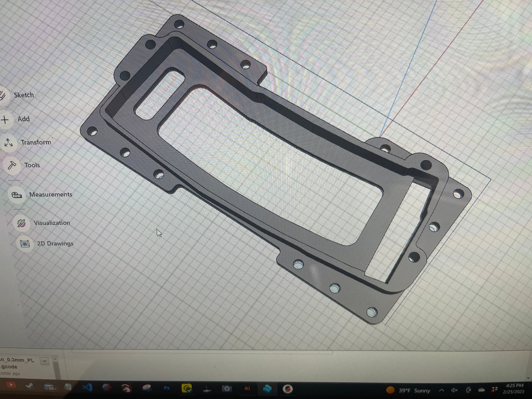Open the Visualization panel
This screenshot has height=399, width=532.
[52, 223]
